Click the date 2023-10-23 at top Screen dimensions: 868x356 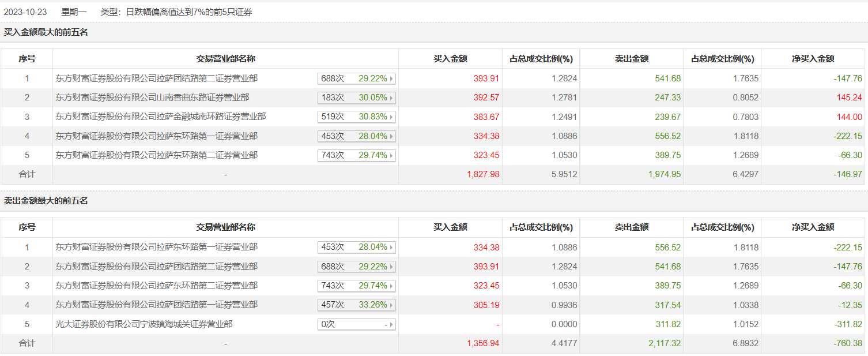point(25,12)
